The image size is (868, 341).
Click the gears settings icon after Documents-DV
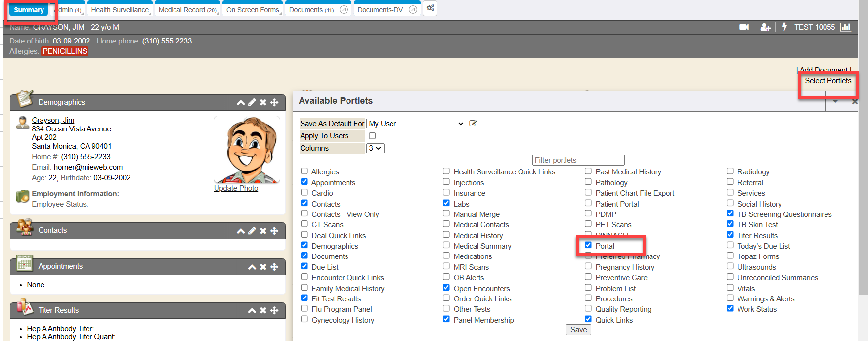pos(430,8)
